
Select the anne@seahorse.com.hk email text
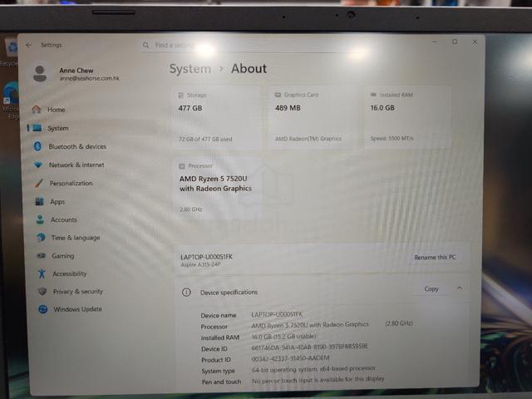90,78
